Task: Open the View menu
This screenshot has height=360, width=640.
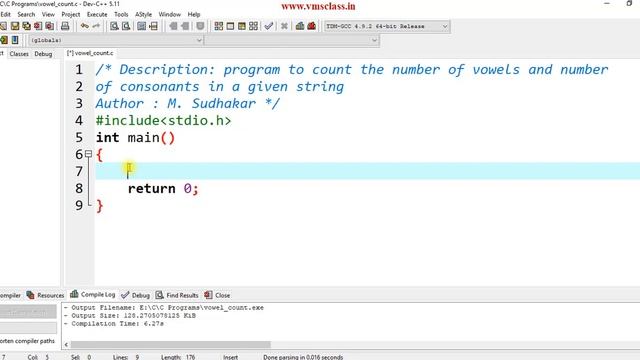Action: pos(48,14)
